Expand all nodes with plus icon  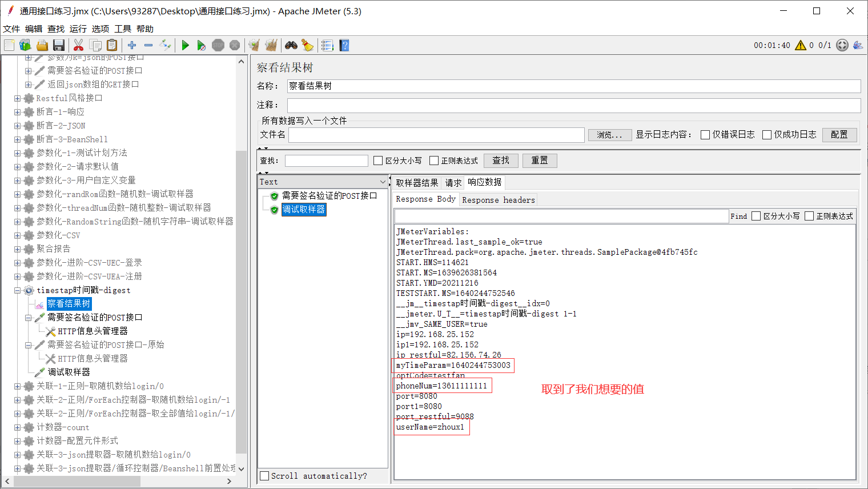click(x=132, y=45)
